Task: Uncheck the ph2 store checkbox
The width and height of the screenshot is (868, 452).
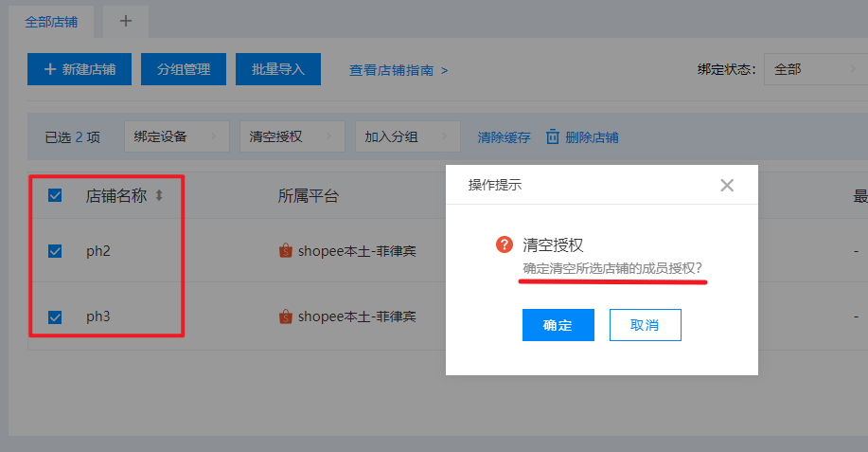Action: [55, 251]
